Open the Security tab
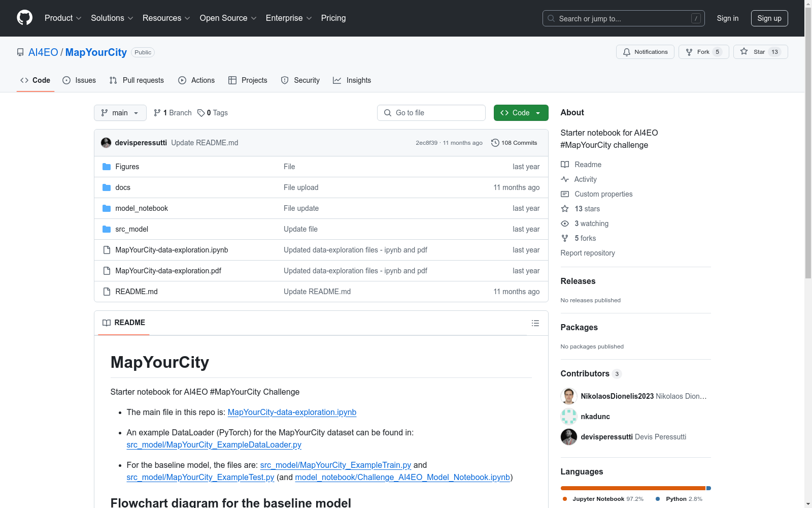Viewport: 812px width, 508px height. [x=300, y=80]
